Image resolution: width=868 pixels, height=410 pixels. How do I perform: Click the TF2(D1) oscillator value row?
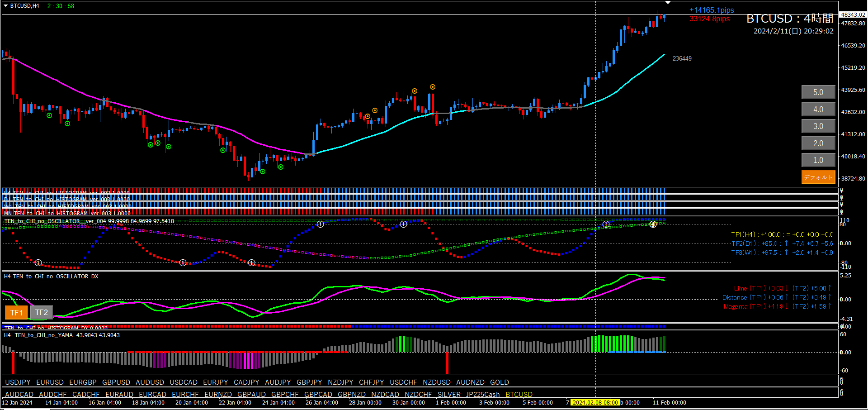point(782,243)
